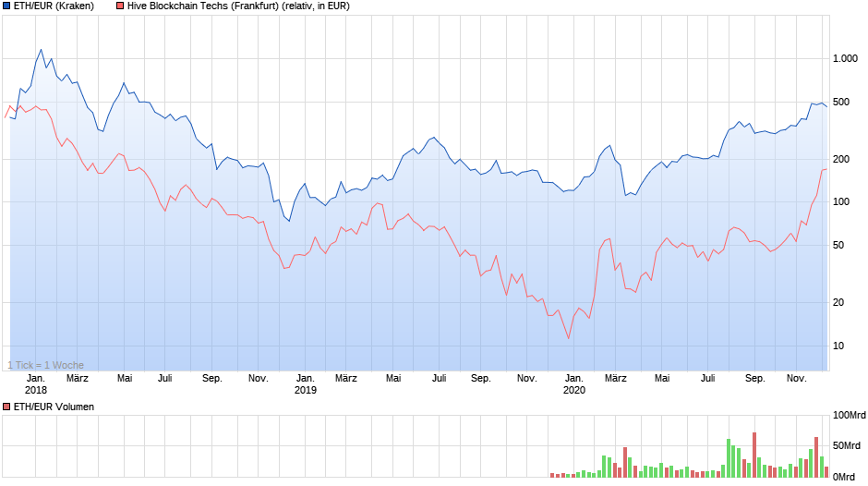Click the Jan. 2019 time axis label
This screenshot has width=868, height=486.
pos(306,384)
